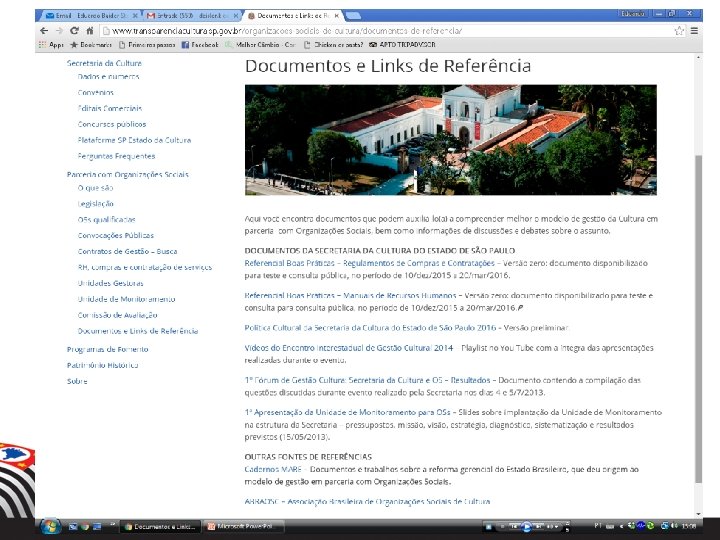Open Convênios sidebar link

pyautogui.click(x=96, y=92)
